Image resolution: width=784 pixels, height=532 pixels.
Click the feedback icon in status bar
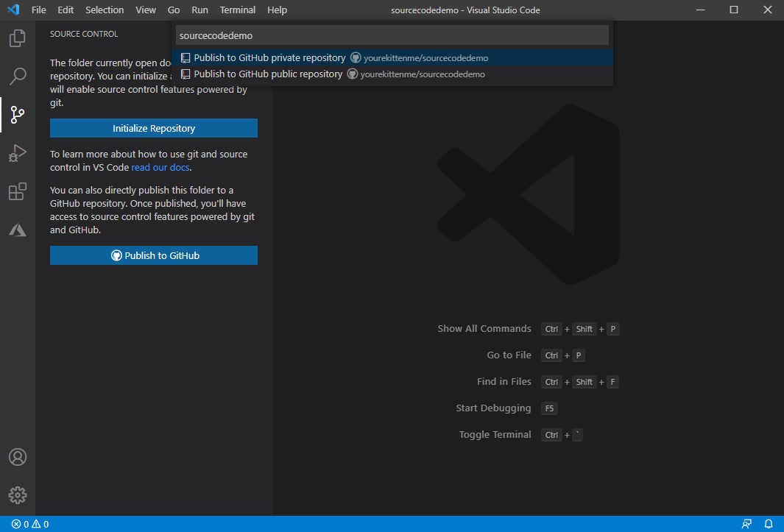click(746, 523)
